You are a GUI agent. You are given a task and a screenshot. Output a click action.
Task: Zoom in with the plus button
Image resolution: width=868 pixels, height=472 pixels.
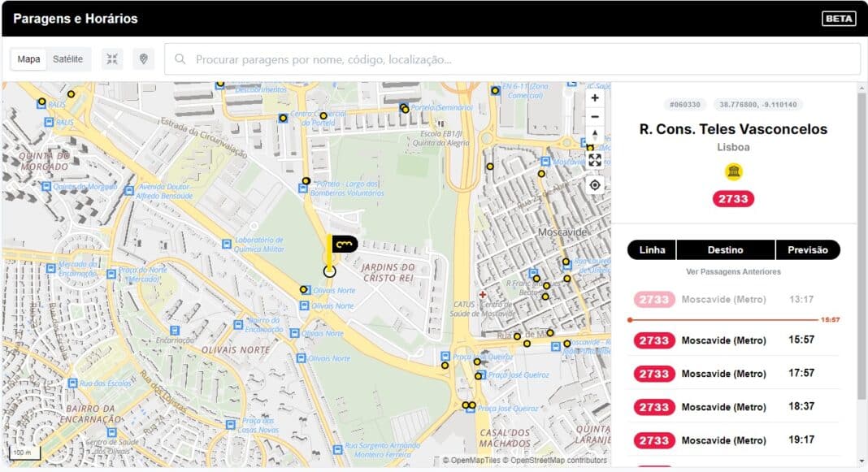(x=595, y=97)
